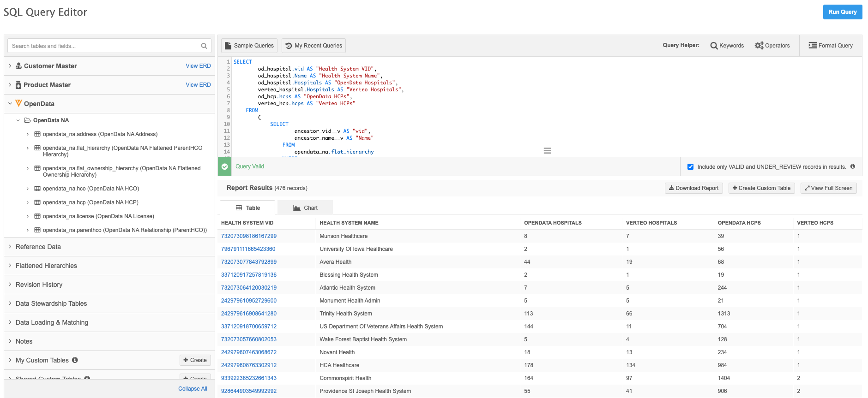868x398 pixels.
Task: Click the info icon beside My Custom Tables
Action: 75,360
